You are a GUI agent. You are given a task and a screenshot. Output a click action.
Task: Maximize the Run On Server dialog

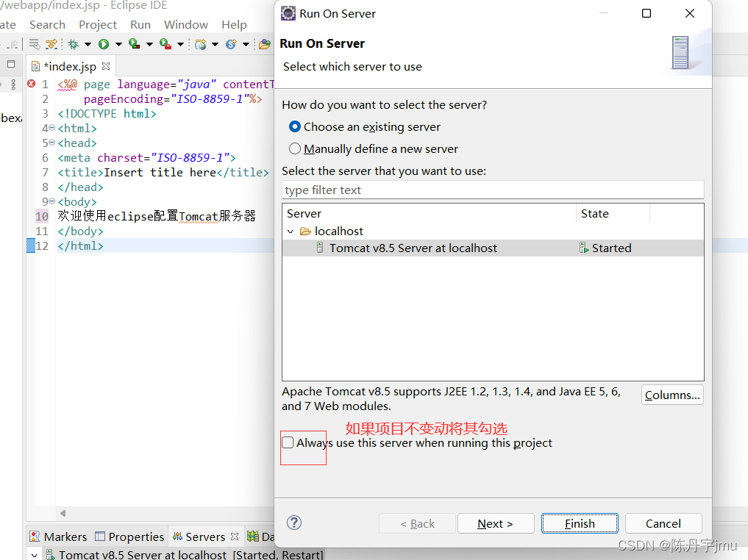click(x=647, y=13)
